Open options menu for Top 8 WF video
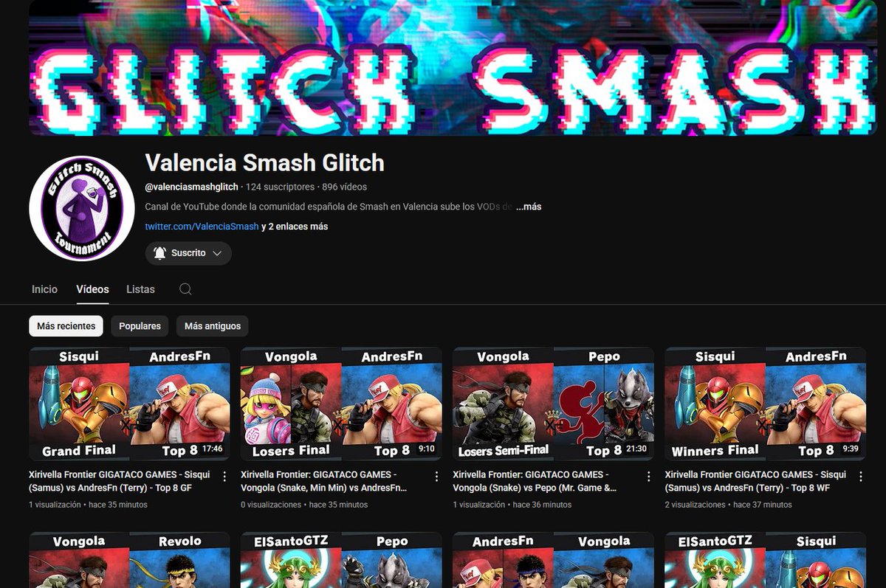The height and width of the screenshot is (588, 886). point(860,477)
